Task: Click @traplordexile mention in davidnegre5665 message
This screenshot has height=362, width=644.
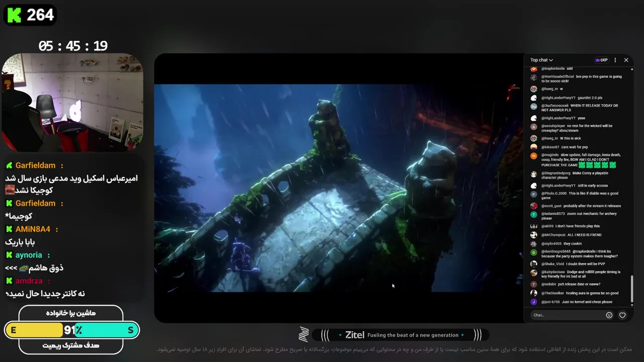Action: [x=585, y=251]
